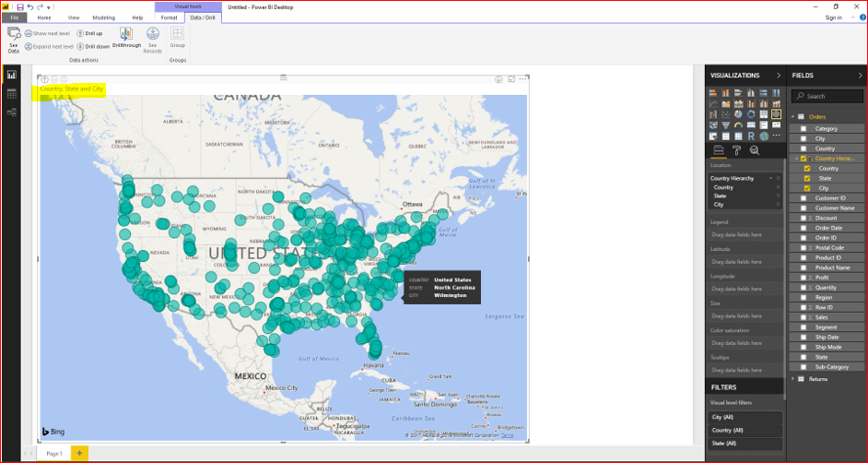Select the highlighted Map visualization icon
The height and width of the screenshot is (463, 868).
(776, 114)
